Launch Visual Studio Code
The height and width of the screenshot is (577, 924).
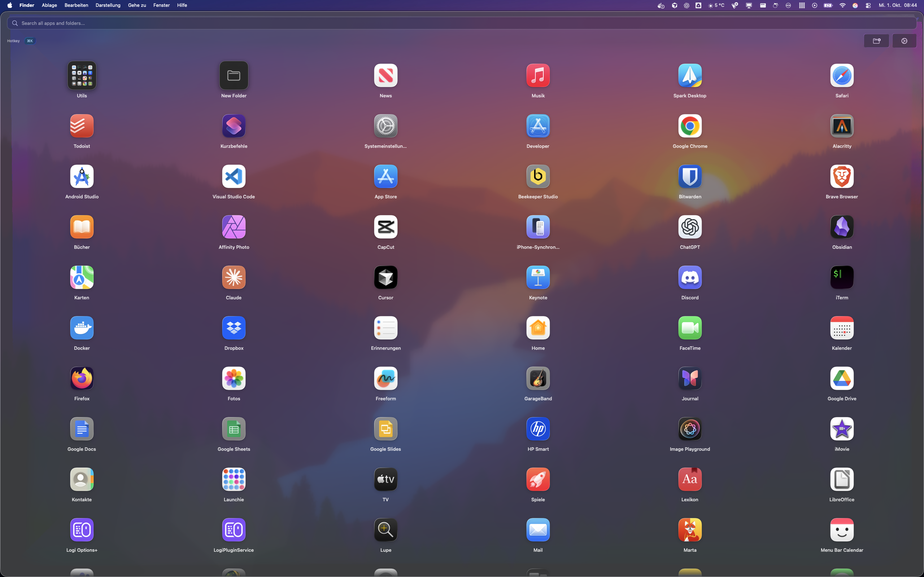click(x=234, y=177)
